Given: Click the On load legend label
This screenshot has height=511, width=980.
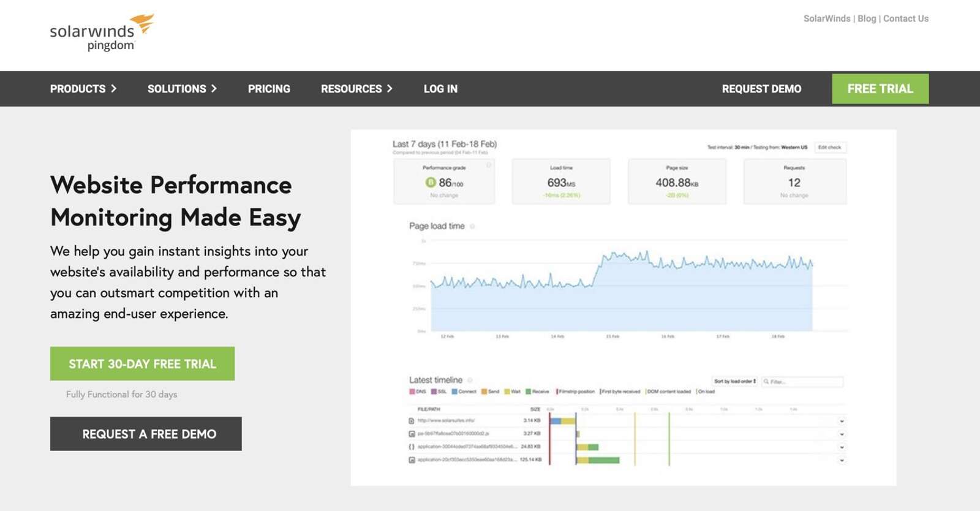Looking at the screenshot, I should [706, 392].
